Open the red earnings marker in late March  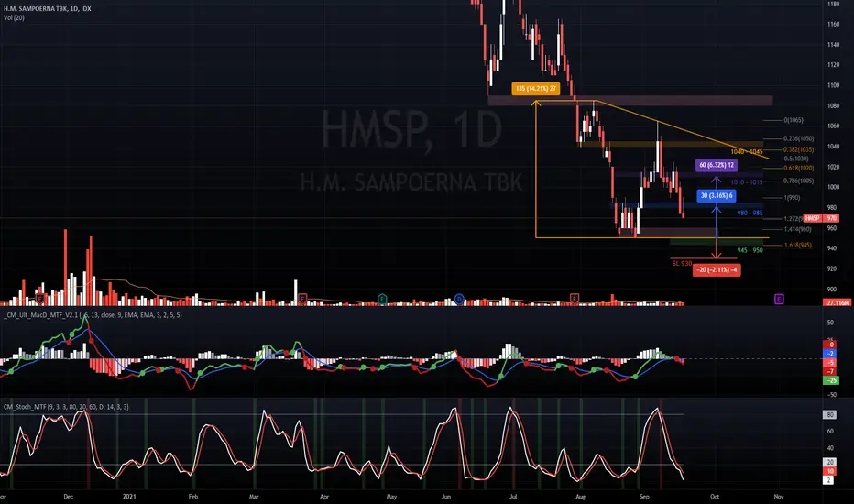coord(302,299)
